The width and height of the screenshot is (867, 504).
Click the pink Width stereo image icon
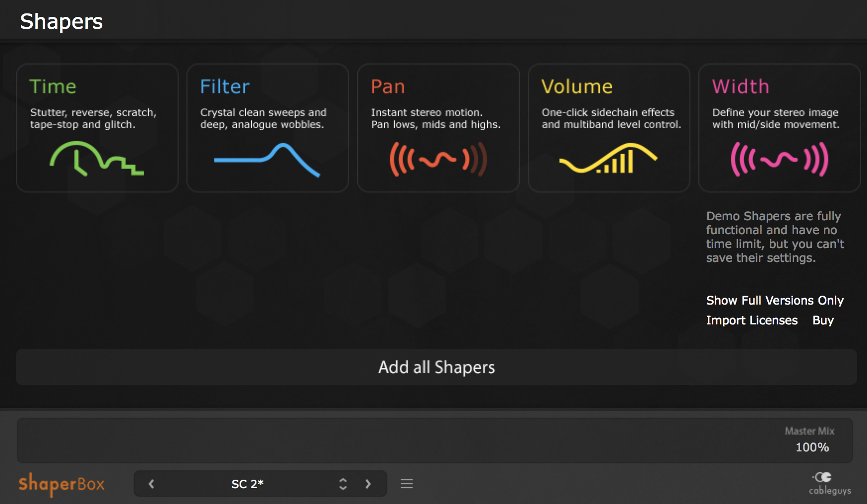point(779,159)
